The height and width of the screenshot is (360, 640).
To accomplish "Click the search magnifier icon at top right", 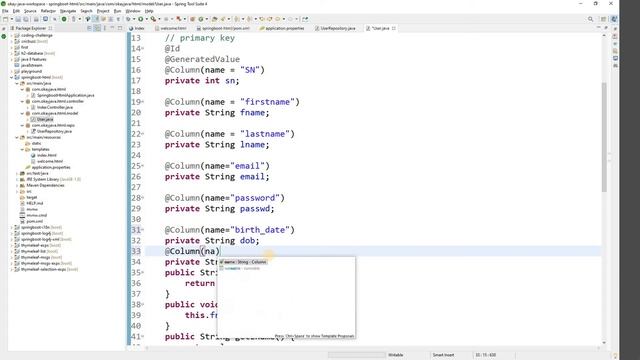I will pos(590,19).
